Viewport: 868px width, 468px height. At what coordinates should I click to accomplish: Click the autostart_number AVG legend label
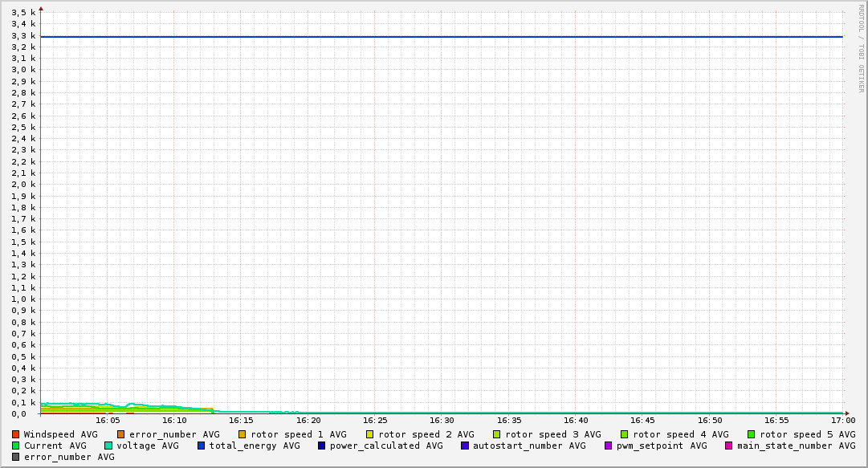point(529,446)
